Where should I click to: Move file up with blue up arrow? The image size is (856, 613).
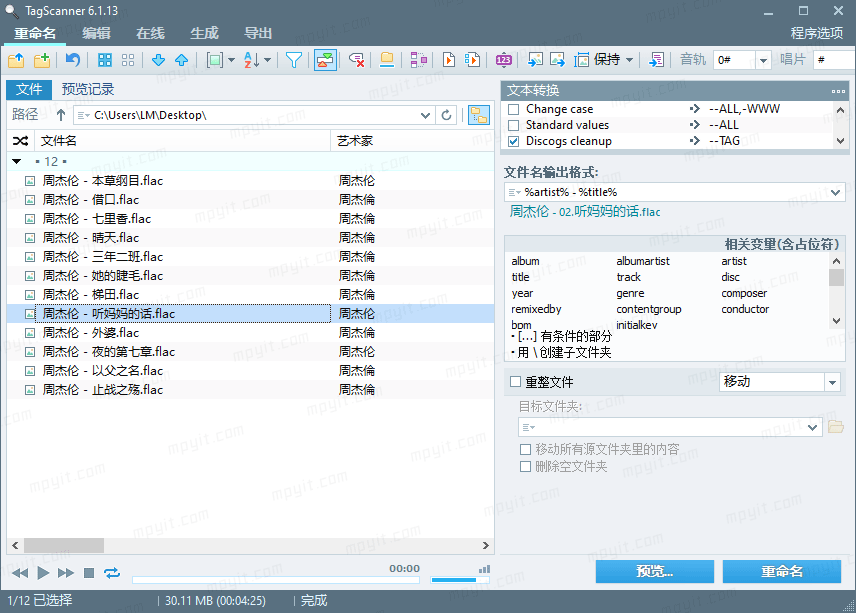(x=182, y=59)
